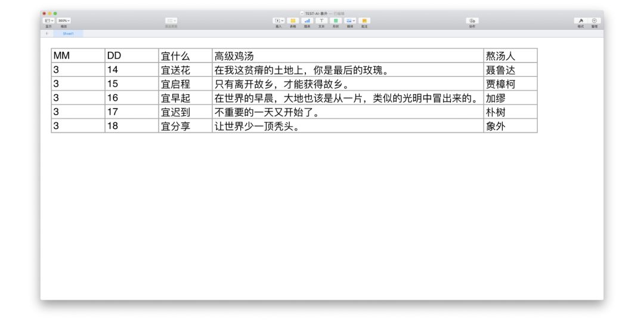Click the Add Category dropdown in toolbar
Screen dimensions: 644x322
[171, 20]
